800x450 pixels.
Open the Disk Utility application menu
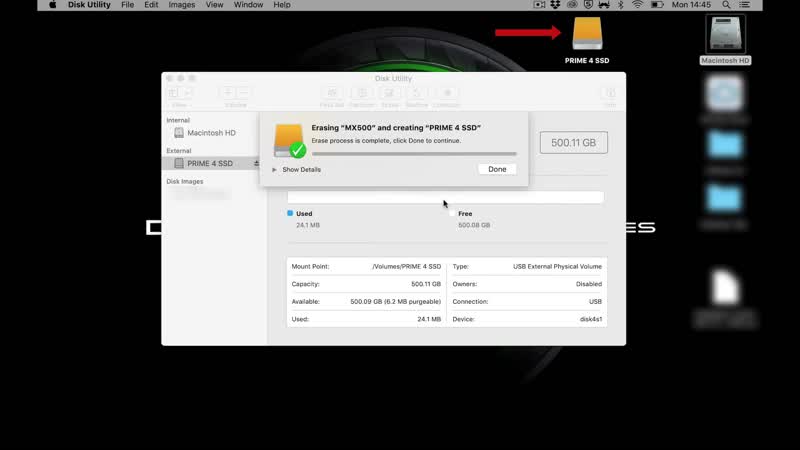click(89, 5)
